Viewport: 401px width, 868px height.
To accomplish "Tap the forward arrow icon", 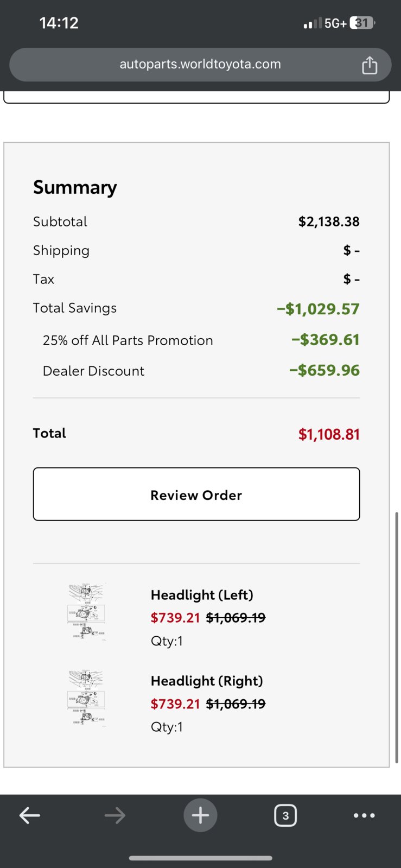I will pos(115,815).
